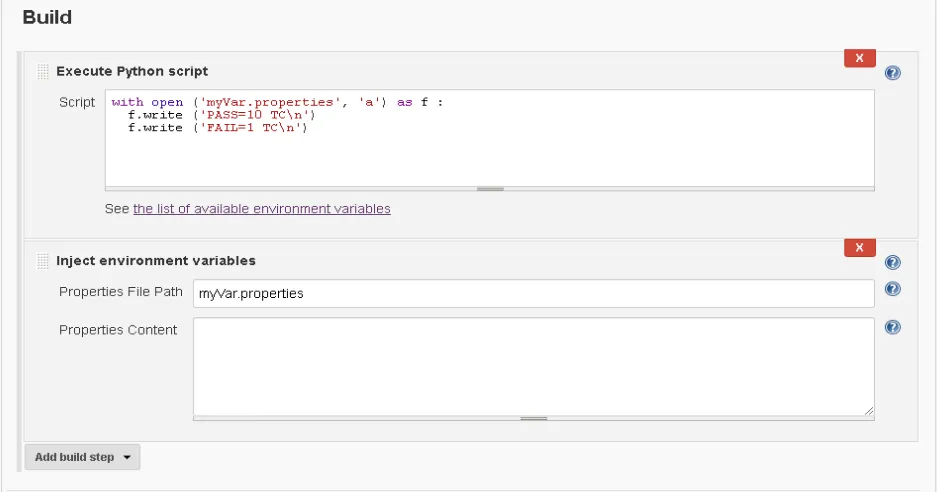Viewport: 938px width, 492px height.
Task: Open help for Properties File Path
Action: [x=893, y=290]
